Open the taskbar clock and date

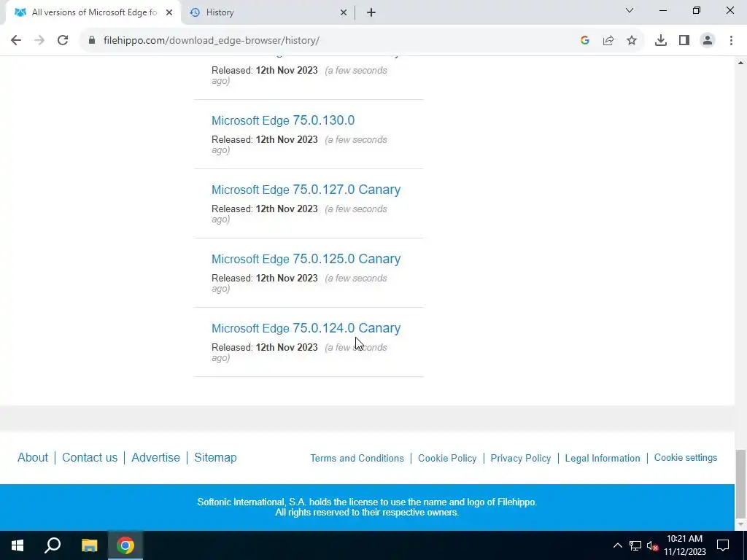[x=684, y=545]
